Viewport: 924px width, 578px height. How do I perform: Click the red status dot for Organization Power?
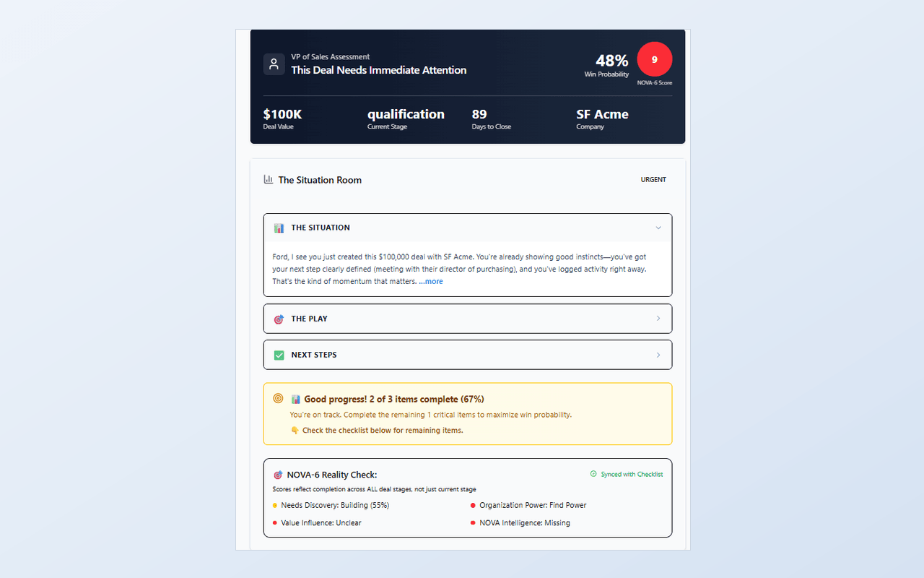point(474,505)
